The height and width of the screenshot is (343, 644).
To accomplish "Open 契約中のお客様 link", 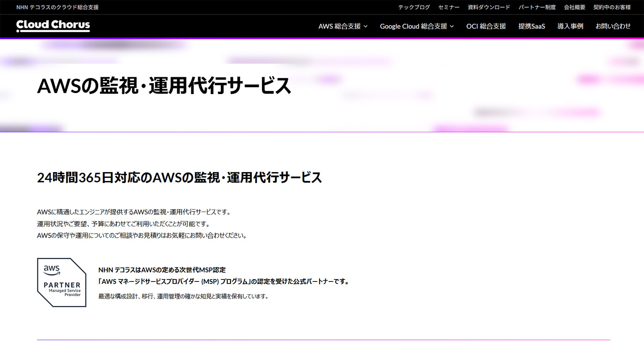I will tap(612, 7).
